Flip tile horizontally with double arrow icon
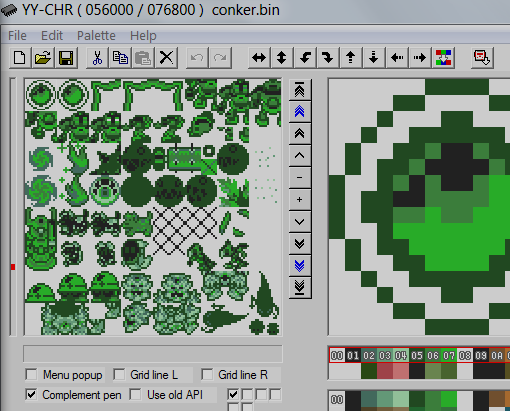The width and height of the screenshot is (510, 411). (259, 58)
